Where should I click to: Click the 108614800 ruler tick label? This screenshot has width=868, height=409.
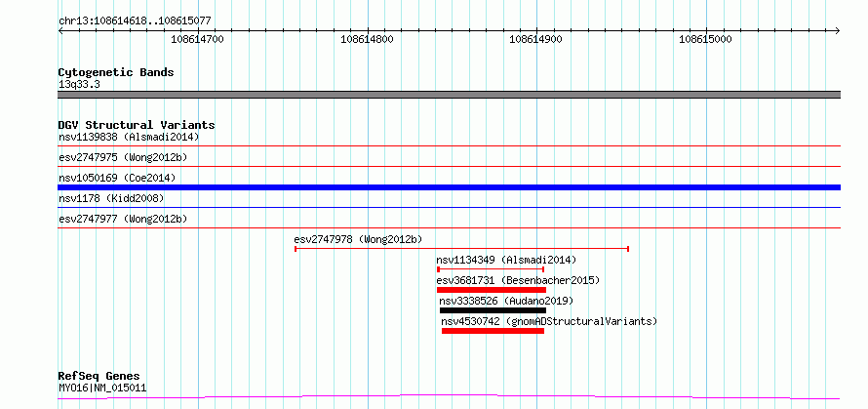pos(367,39)
